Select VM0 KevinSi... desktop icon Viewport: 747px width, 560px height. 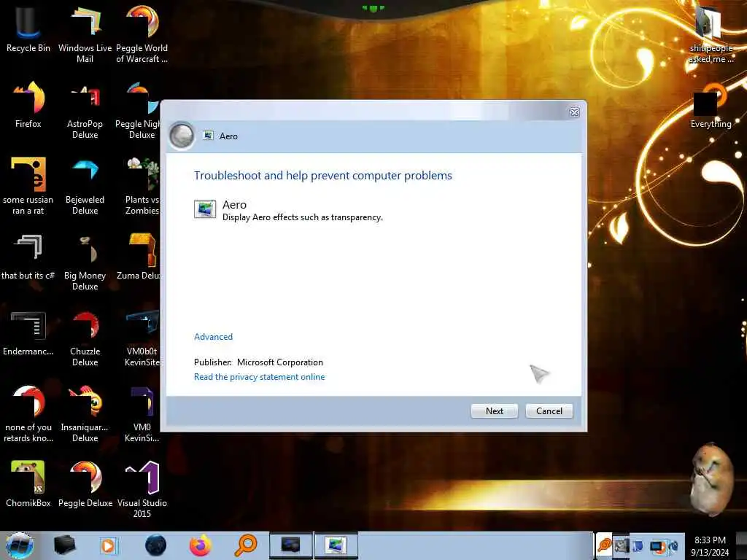tap(142, 413)
